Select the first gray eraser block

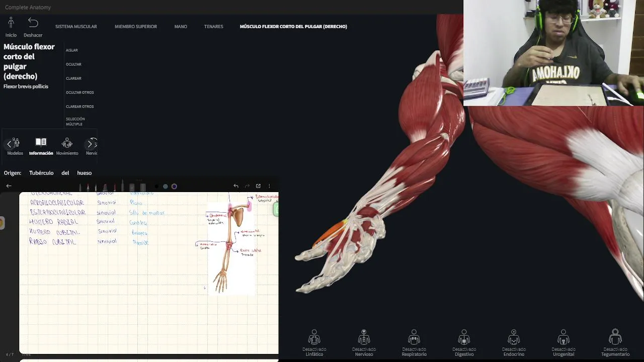click(x=132, y=187)
